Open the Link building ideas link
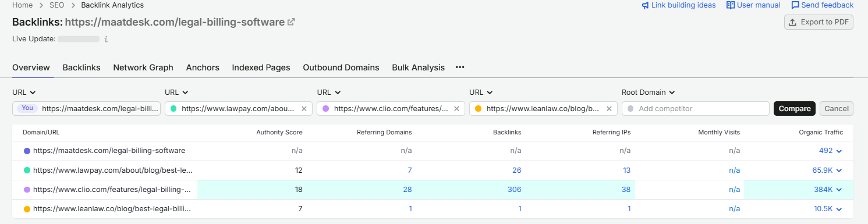Screen dimensions: 868x224 [678, 5]
